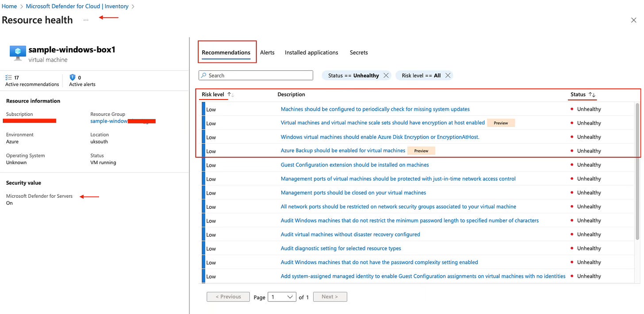
Task: Click the Active recommendations checklist icon
Action: point(9,77)
